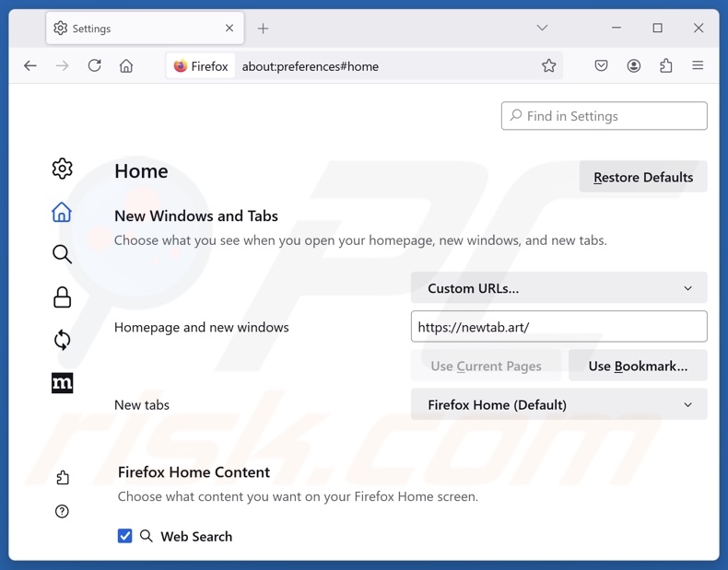This screenshot has height=570, width=728.
Task: Click the Use Bookmark button
Action: coord(638,366)
